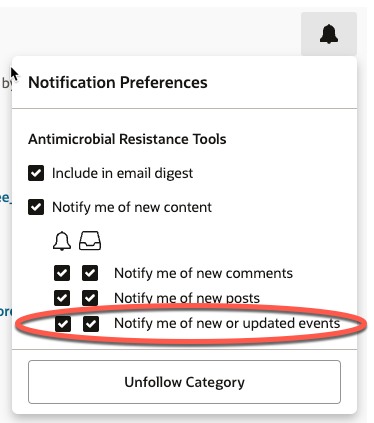This screenshot has height=423, width=374.
Task: Click the Notification Preferences heading
Action: (x=118, y=82)
